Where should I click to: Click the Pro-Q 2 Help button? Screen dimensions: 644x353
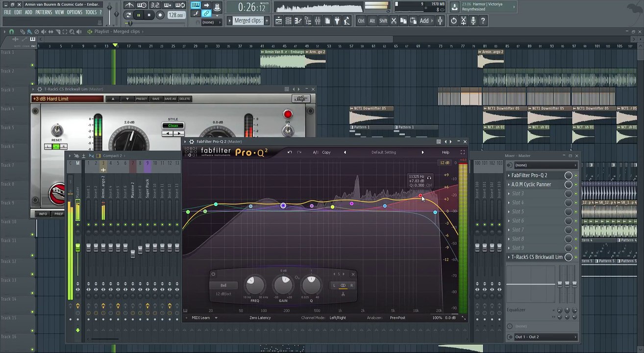pos(446,152)
